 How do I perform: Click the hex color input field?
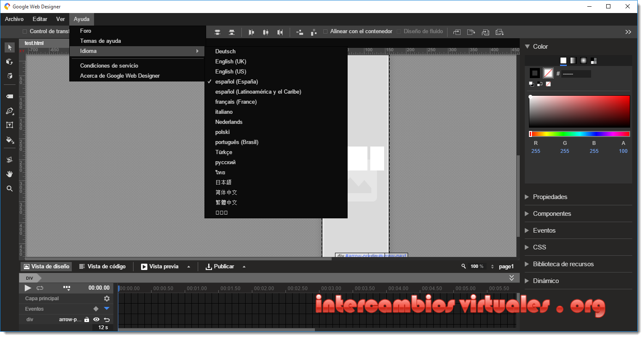pyautogui.click(x=576, y=73)
